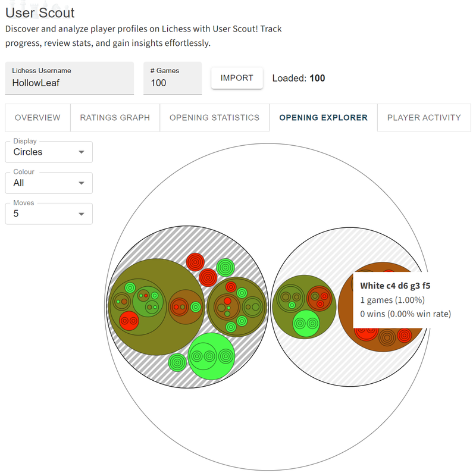Switch to the Overview tab
The height and width of the screenshot is (476, 476).
(37, 118)
